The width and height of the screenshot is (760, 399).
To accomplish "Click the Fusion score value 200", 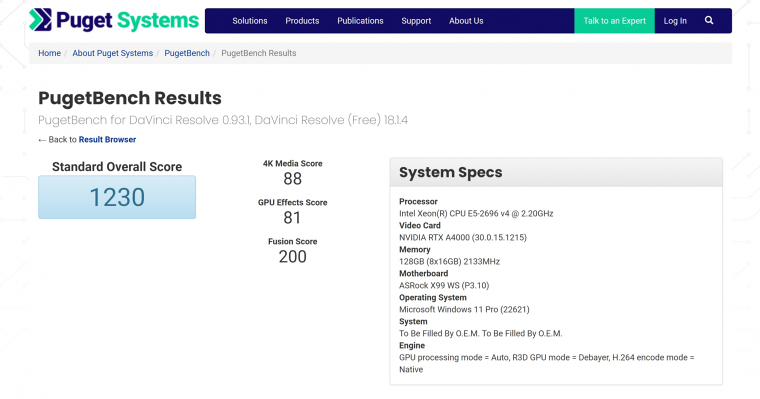I will 292,256.
